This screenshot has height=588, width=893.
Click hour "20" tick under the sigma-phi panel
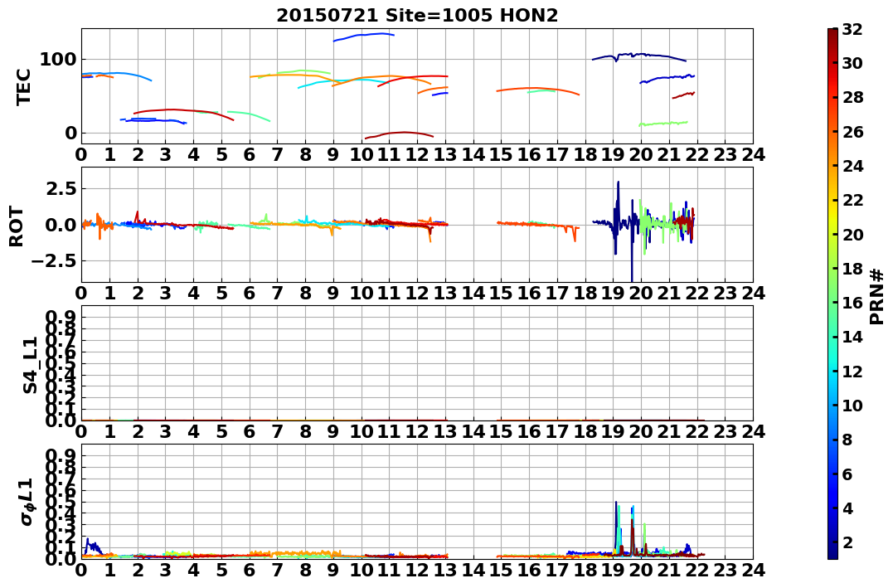[641, 570]
